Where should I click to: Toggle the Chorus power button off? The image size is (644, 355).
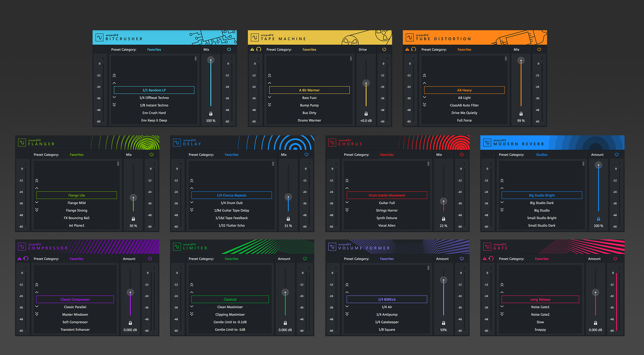462,154
